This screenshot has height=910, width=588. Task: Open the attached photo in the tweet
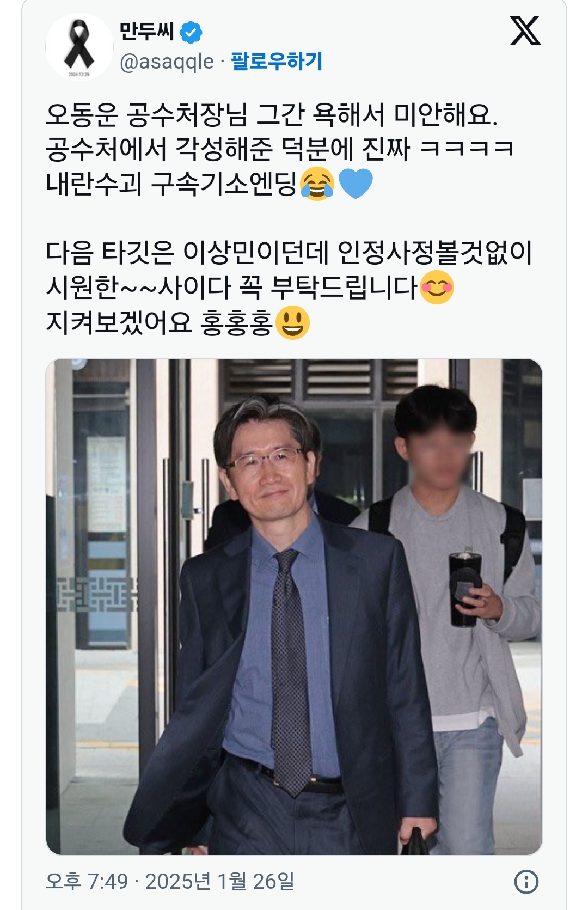294,607
